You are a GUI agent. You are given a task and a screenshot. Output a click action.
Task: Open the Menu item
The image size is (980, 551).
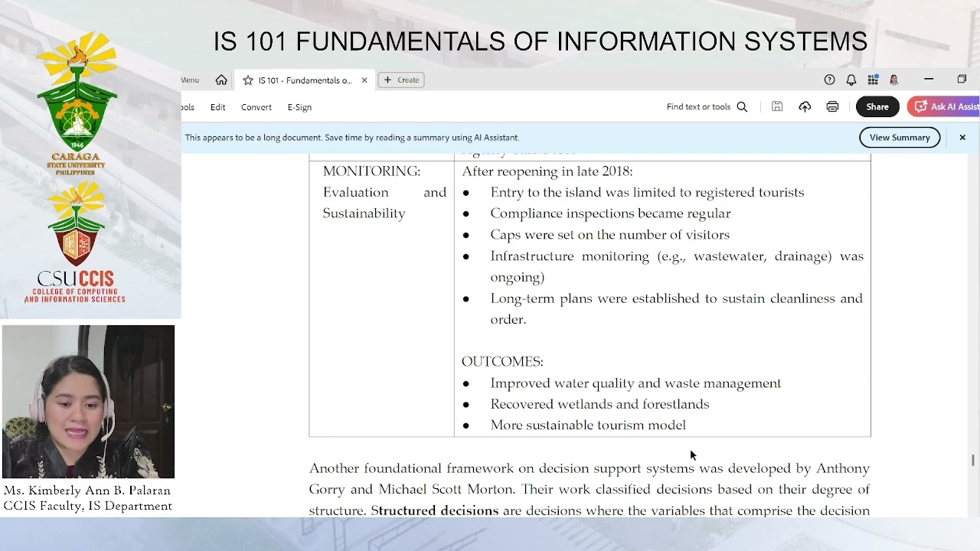pos(190,80)
